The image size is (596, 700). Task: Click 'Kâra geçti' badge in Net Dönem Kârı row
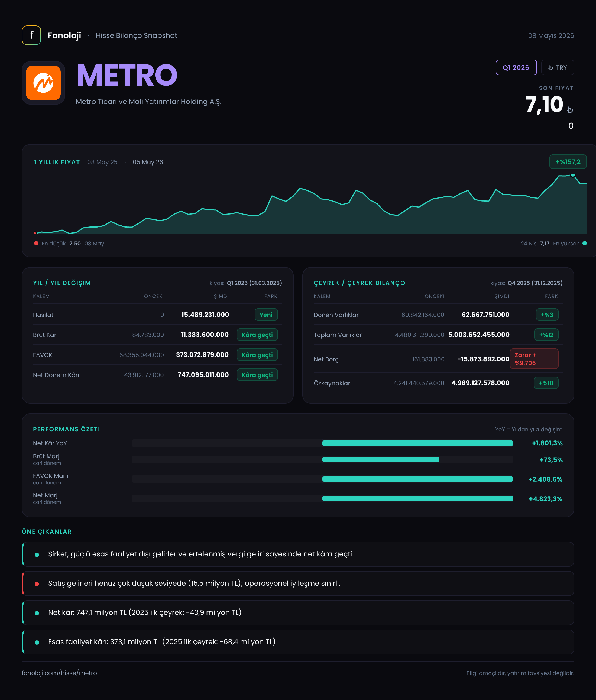[x=257, y=375]
